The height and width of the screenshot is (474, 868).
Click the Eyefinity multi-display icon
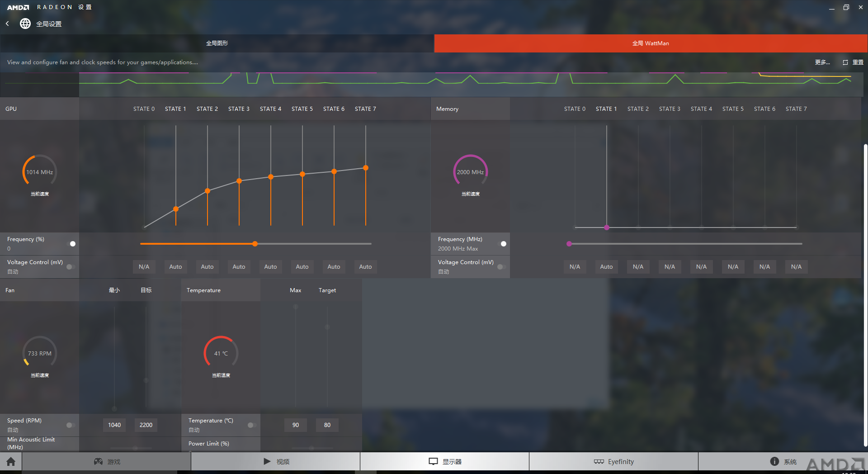[x=599, y=461]
